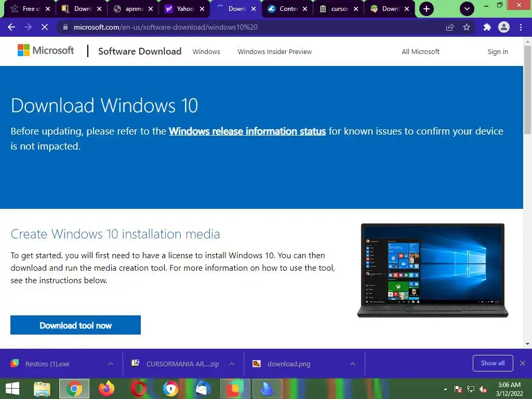The width and height of the screenshot is (532, 399).
Task: Open the Windows menu item
Action: tap(206, 51)
